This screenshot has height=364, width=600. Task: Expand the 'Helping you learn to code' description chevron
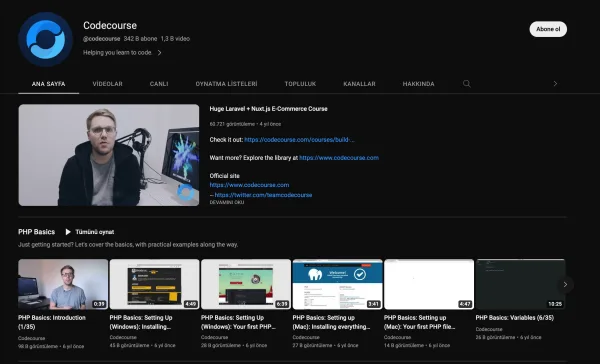tap(160, 53)
